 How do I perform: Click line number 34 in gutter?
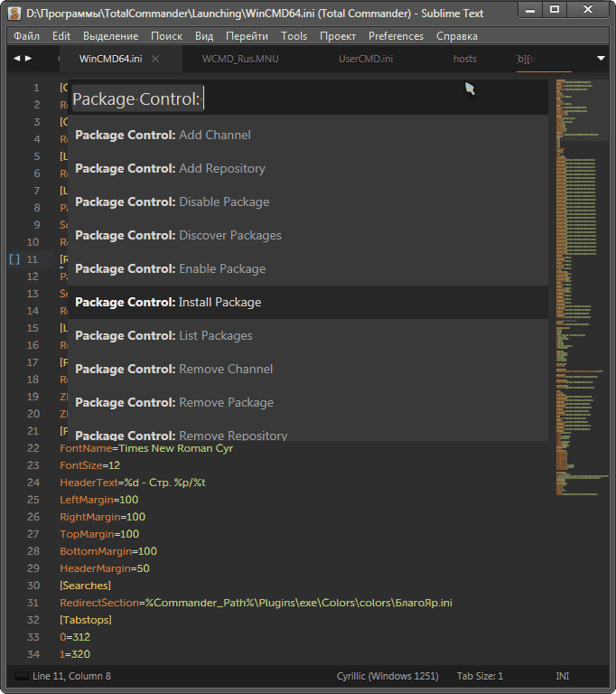(33, 654)
